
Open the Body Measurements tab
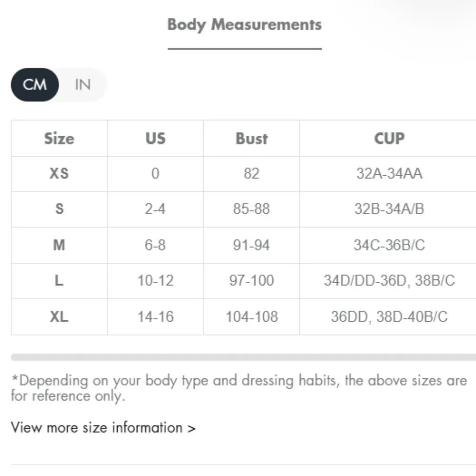pyautogui.click(x=244, y=25)
